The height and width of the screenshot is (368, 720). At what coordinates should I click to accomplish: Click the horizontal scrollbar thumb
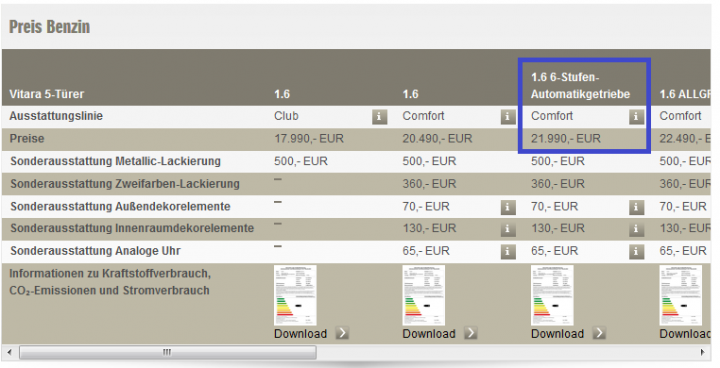(168, 353)
